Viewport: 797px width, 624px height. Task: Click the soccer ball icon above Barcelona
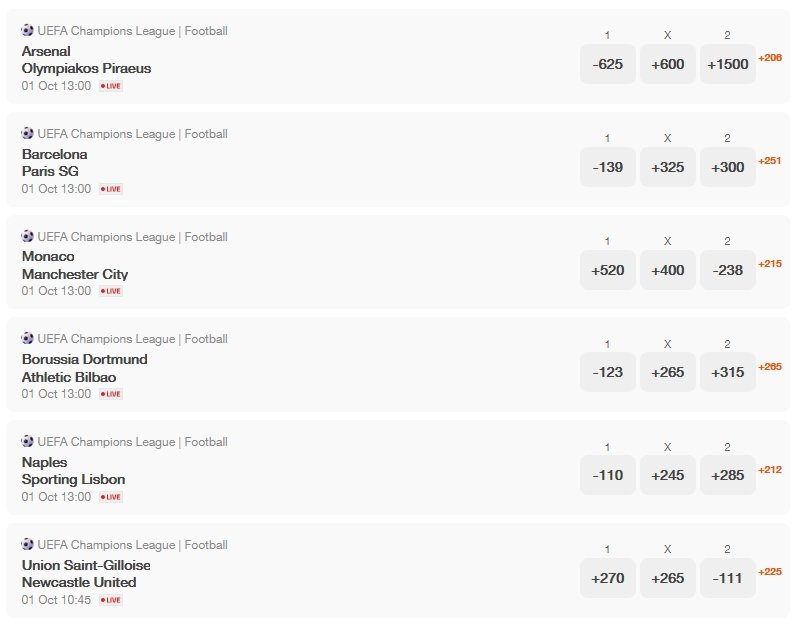(x=27, y=133)
